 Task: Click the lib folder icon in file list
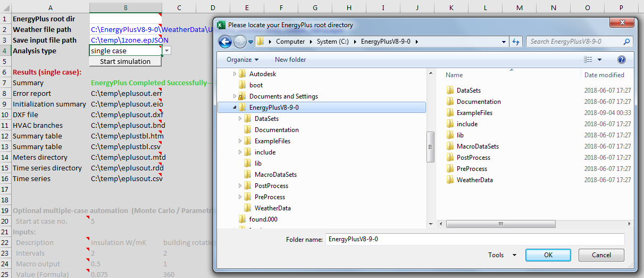coord(450,135)
